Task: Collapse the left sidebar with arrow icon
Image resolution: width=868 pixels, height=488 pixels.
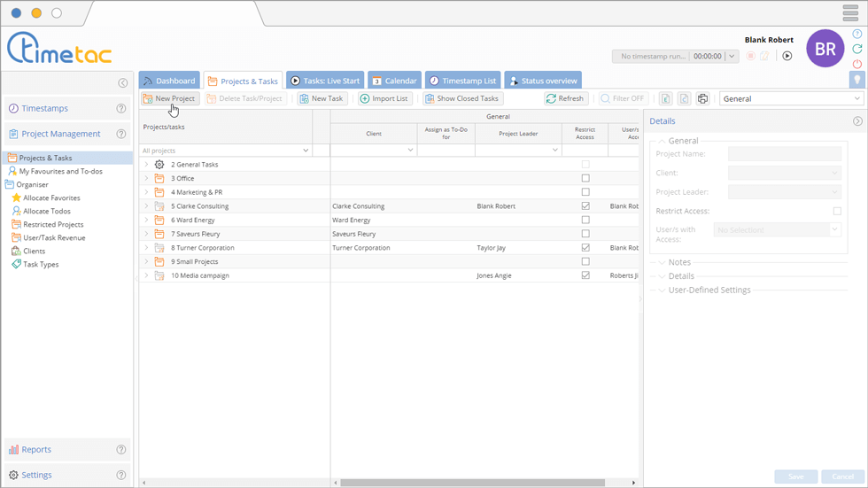Action: 123,83
